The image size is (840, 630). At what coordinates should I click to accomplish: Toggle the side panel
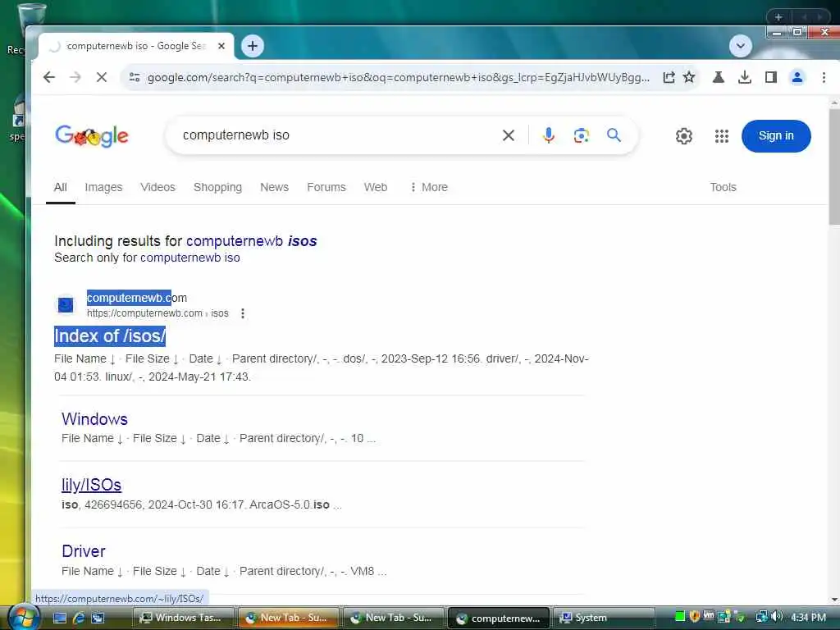coord(771,77)
